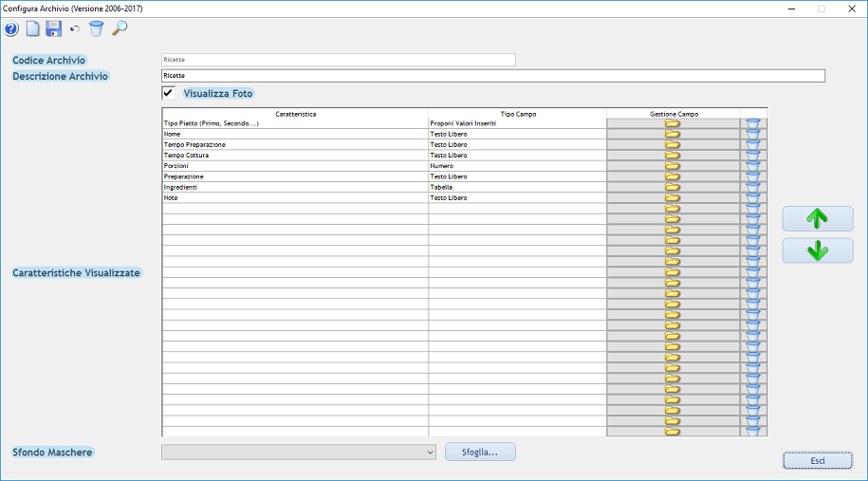This screenshot has width=868, height=481.
Task: Uncheck the Visualizza Foto checkbox
Action: [x=168, y=93]
